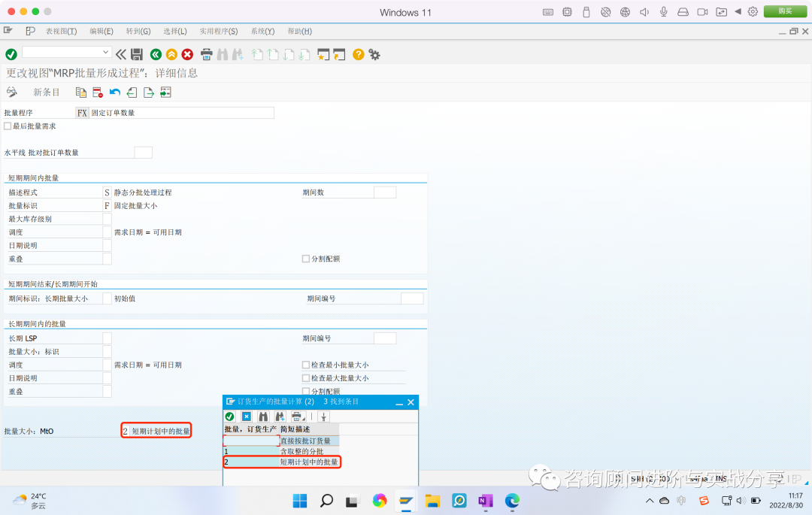Click the other-entry position icon
The width and height of the screenshot is (812, 515).
coord(165,92)
